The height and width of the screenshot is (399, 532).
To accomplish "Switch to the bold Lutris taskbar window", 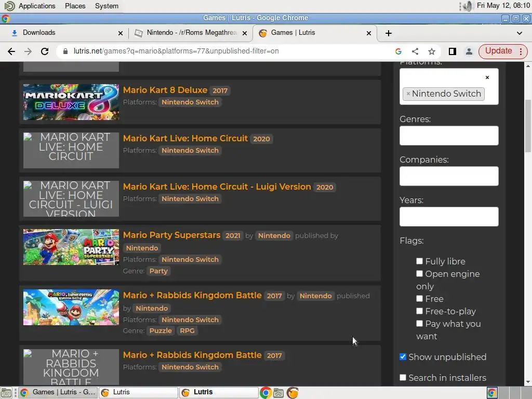I will pyautogui.click(x=218, y=393).
